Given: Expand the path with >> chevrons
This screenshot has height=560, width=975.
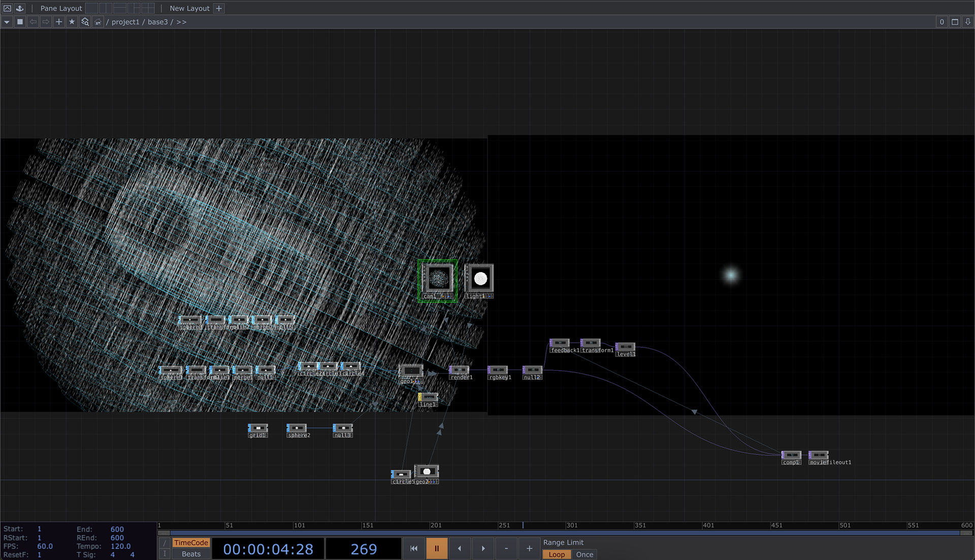Looking at the screenshot, I should pyautogui.click(x=181, y=22).
